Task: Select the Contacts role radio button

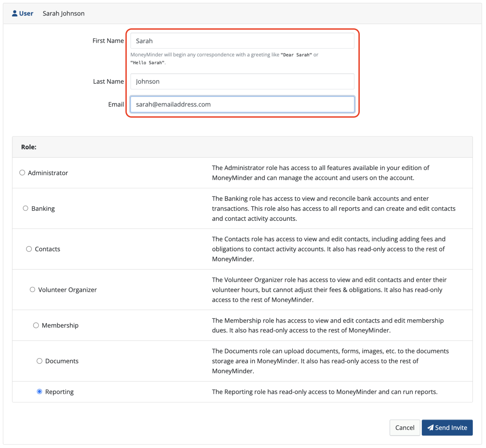Action: [x=29, y=249]
